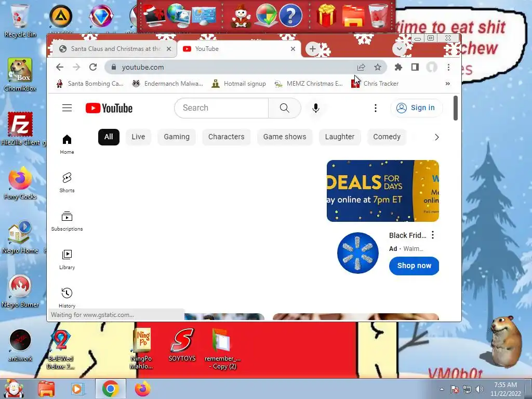
Task: Open Shorts in YouTube sidebar
Action: (67, 182)
